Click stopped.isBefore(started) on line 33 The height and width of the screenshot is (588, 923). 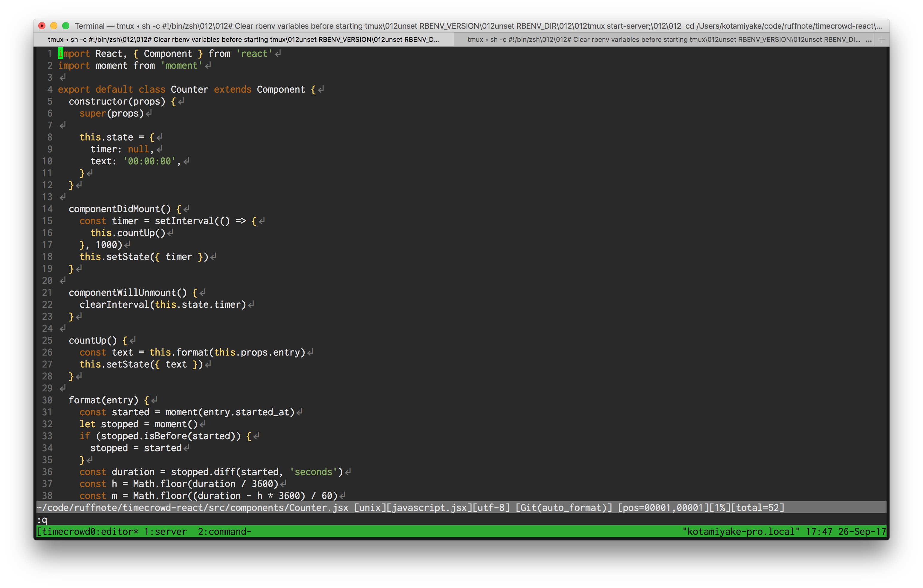coord(168,436)
